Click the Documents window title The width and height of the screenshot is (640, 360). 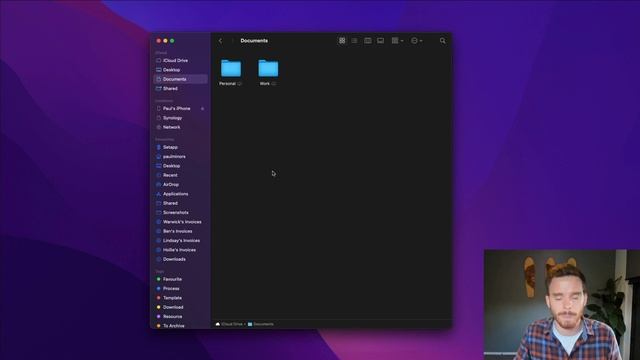pyautogui.click(x=254, y=41)
